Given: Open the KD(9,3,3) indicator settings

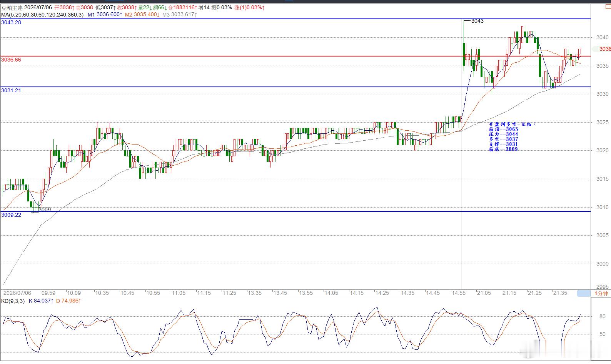Looking at the screenshot, I should 13,301.
